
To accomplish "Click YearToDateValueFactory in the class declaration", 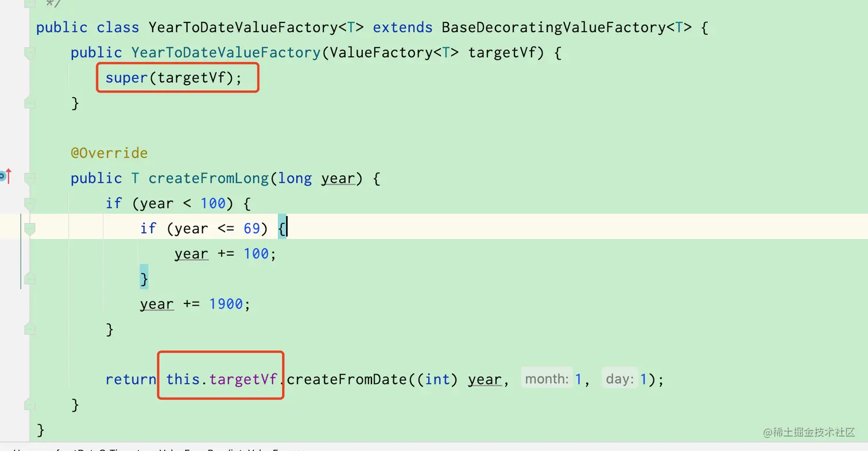I will [243, 28].
